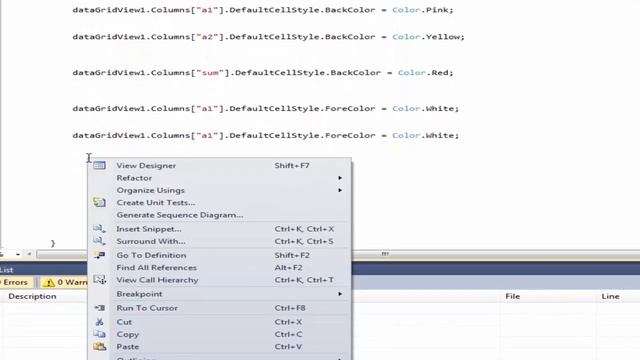Click the "a2" string in the code
Screen dimensions: 640x360
pos(207,37)
